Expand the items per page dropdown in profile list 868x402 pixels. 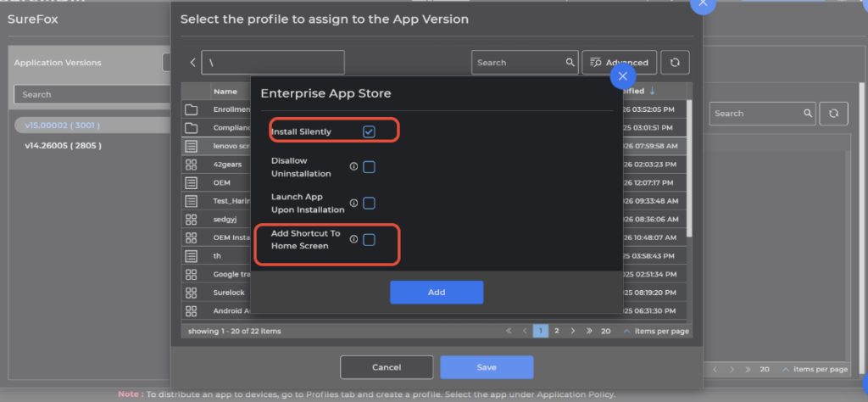pos(655,331)
